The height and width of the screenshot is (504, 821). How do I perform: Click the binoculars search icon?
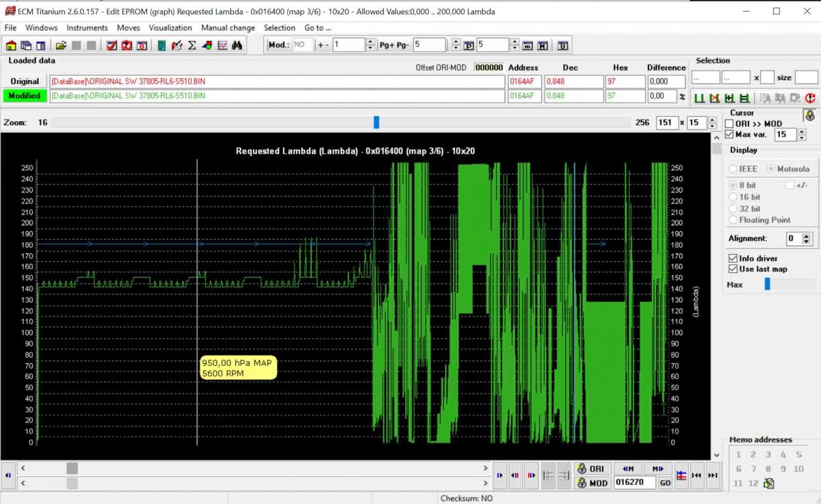click(237, 46)
